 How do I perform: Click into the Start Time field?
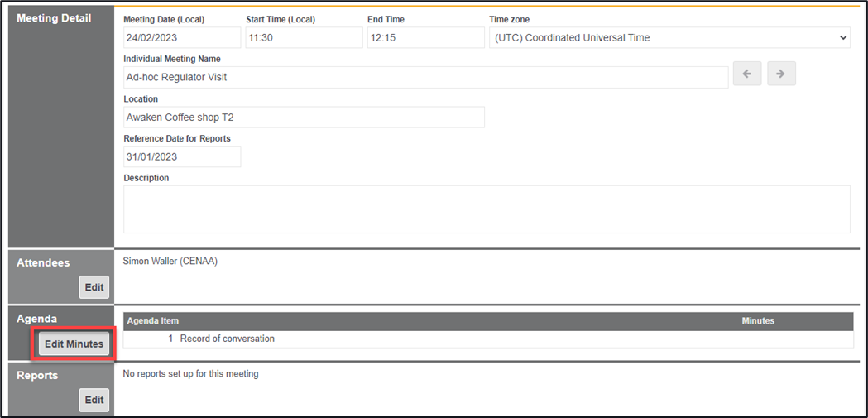tap(304, 37)
